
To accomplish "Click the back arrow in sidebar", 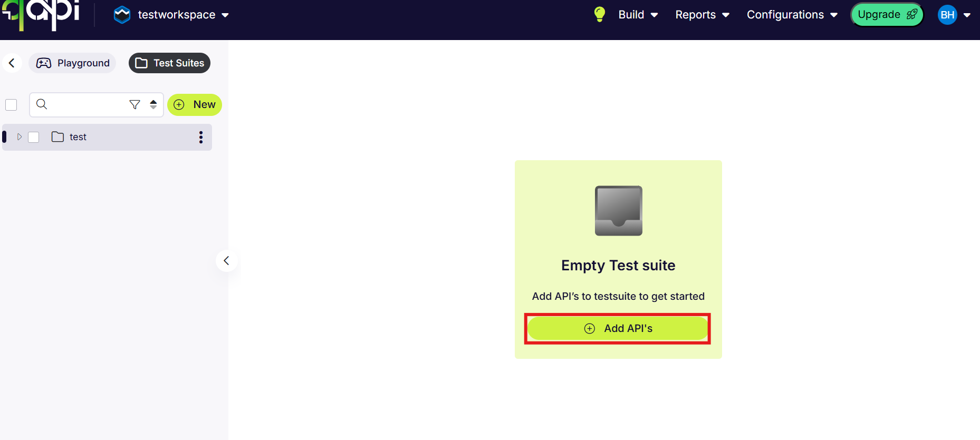I will tap(12, 63).
